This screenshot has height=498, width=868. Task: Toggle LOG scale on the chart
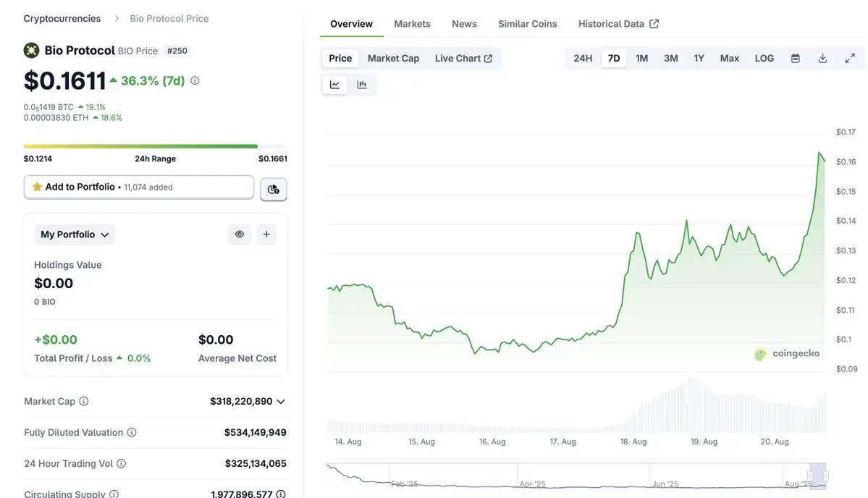(764, 58)
